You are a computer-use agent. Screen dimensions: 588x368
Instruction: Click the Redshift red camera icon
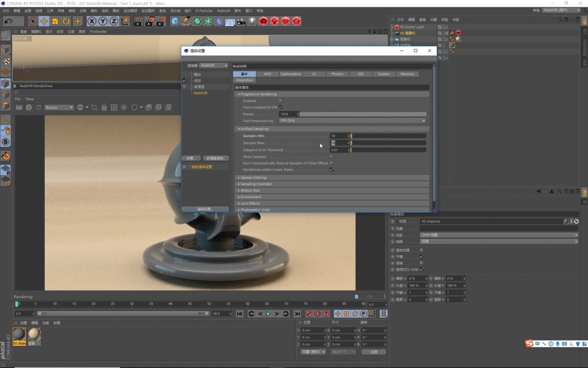pos(264,21)
